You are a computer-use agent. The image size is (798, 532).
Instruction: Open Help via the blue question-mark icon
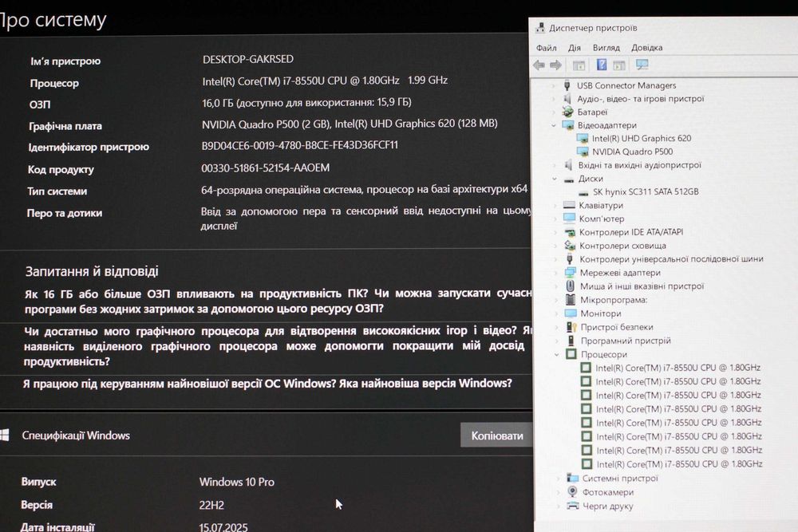pyautogui.click(x=602, y=65)
